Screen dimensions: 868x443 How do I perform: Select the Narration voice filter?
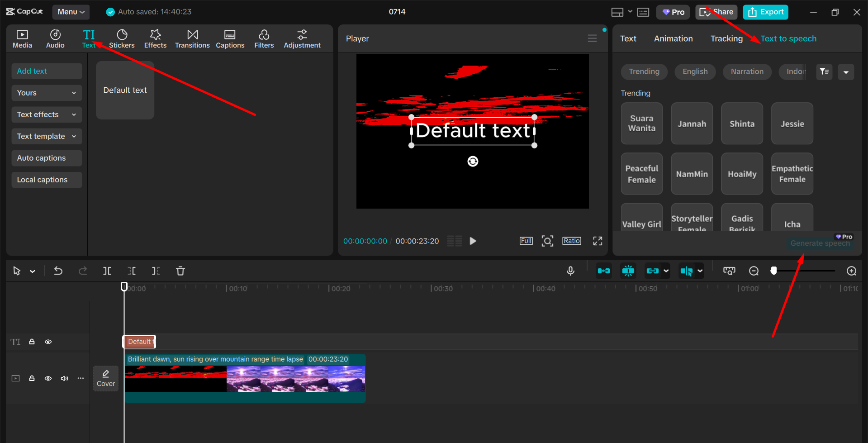point(747,71)
